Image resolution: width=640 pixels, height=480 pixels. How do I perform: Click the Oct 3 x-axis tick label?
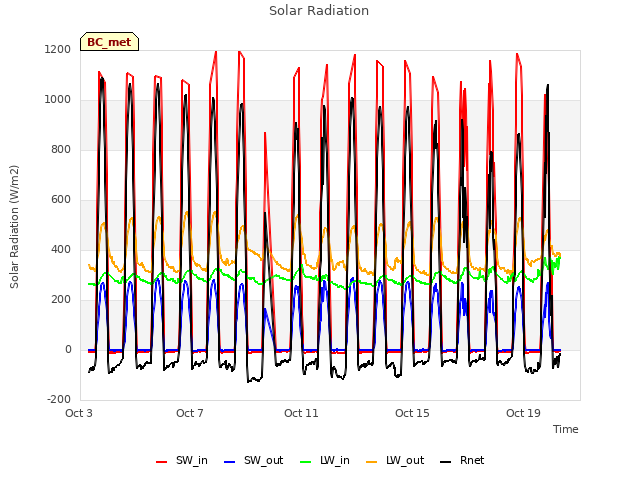[79, 413]
